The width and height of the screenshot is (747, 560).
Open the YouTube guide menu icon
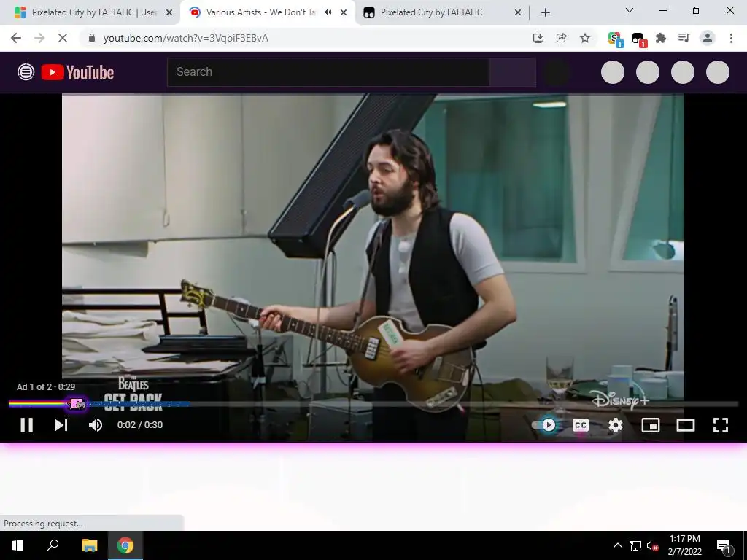(x=26, y=72)
